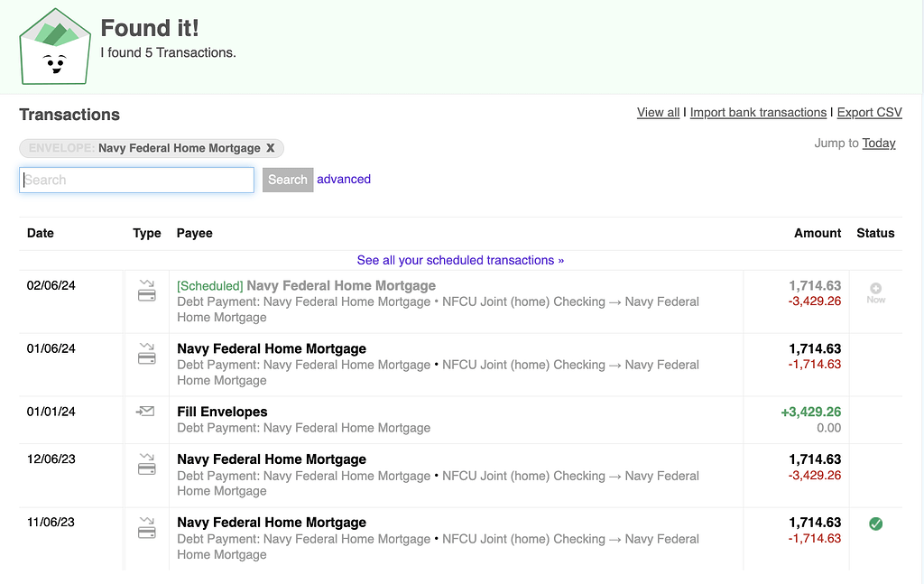This screenshot has width=924, height=584.
Task: Click debt payment icon for 01/06/24 transaction
Action: click(x=147, y=354)
